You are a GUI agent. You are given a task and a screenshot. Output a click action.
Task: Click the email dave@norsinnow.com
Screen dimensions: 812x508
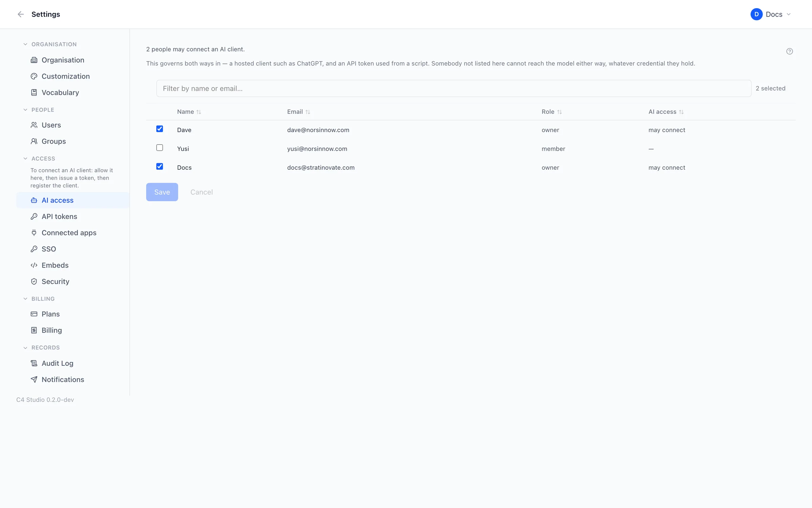pos(318,130)
